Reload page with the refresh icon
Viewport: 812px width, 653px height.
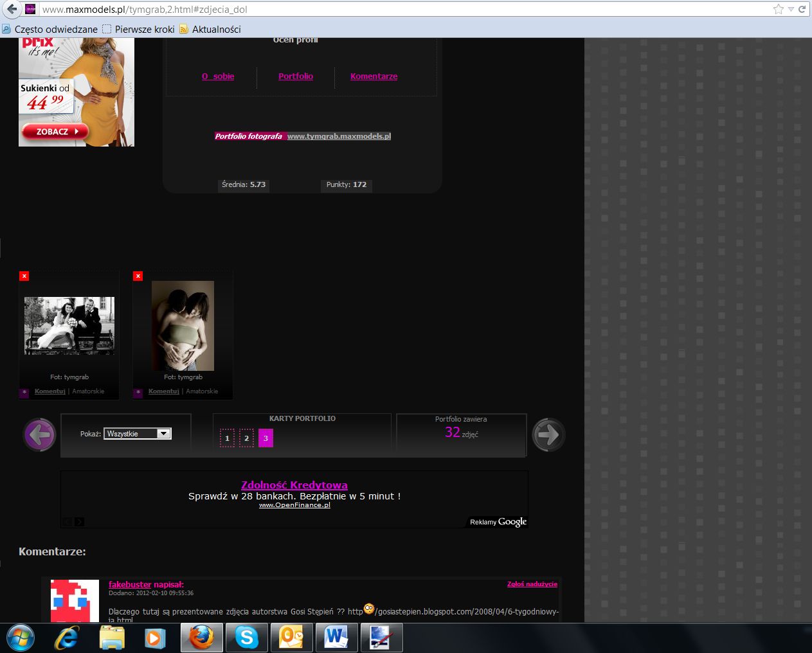click(x=802, y=9)
